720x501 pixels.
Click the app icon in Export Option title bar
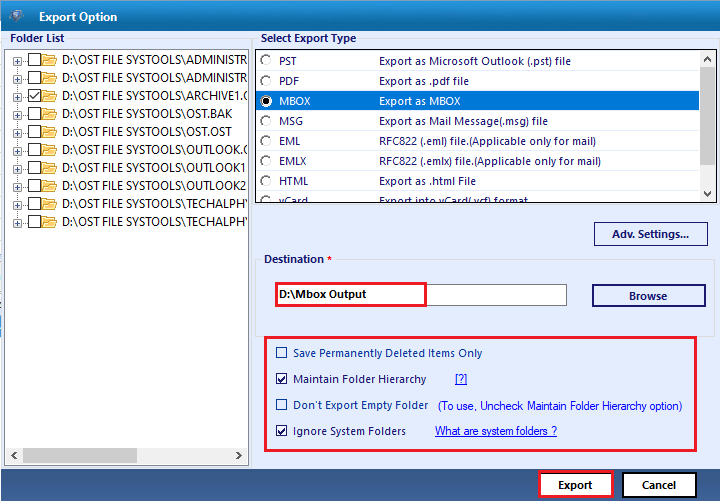click(17, 17)
